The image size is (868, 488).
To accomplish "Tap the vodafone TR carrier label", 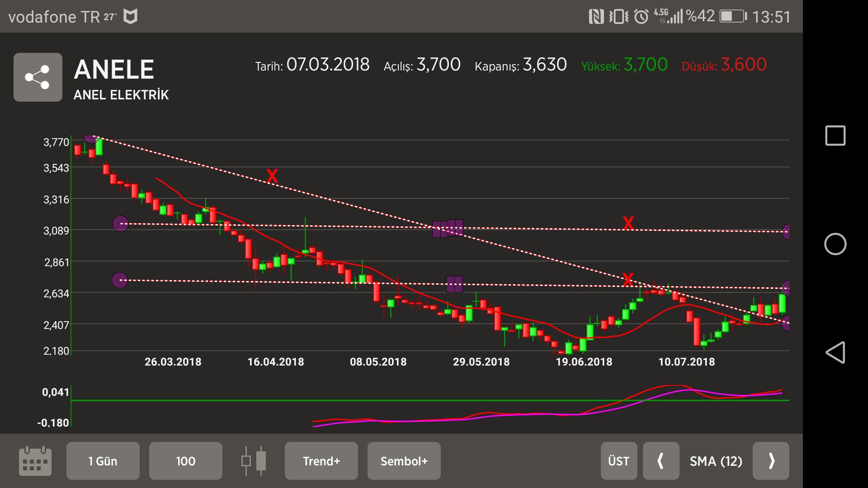I will tap(54, 17).
